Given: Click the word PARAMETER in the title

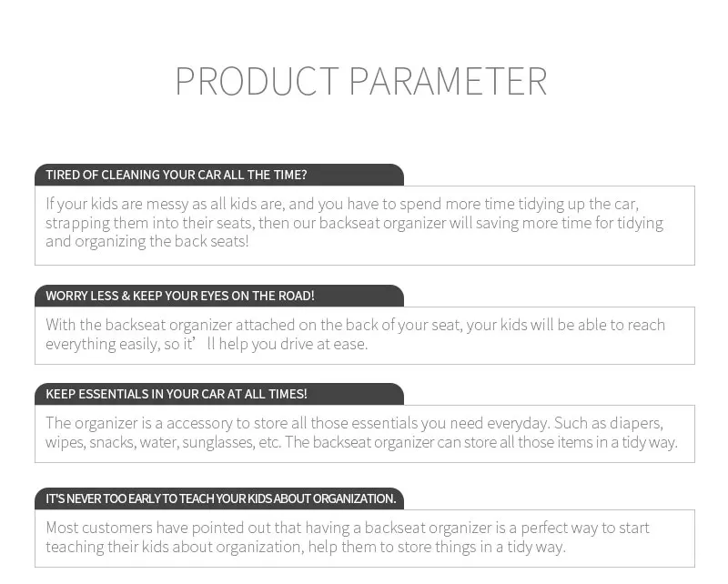Looking at the screenshot, I should 448,81.
